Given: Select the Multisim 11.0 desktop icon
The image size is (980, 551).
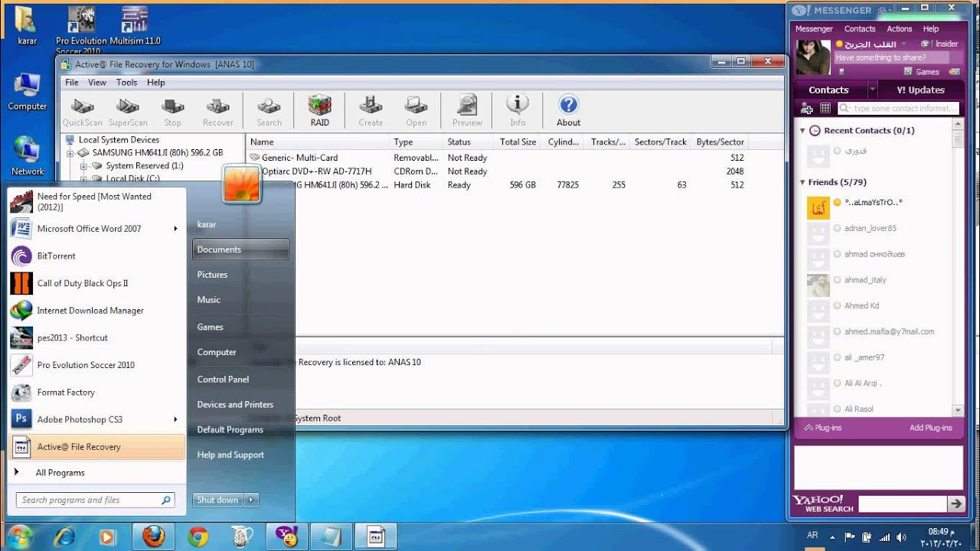Looking at the screenshot, I should [135, 25].
